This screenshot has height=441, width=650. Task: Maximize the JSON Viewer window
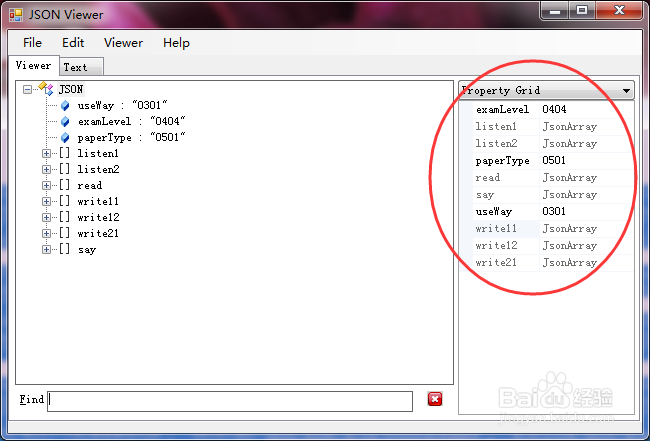point(582,11)
